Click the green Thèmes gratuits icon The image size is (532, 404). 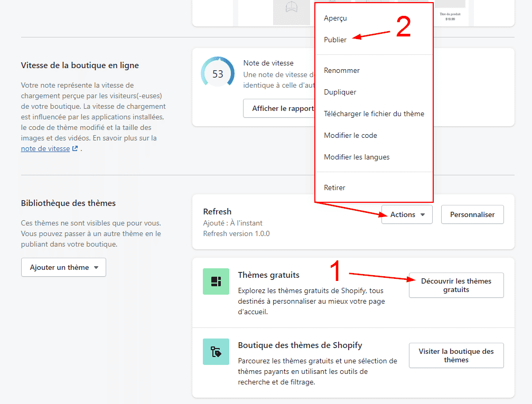click(x=216, y=281)
